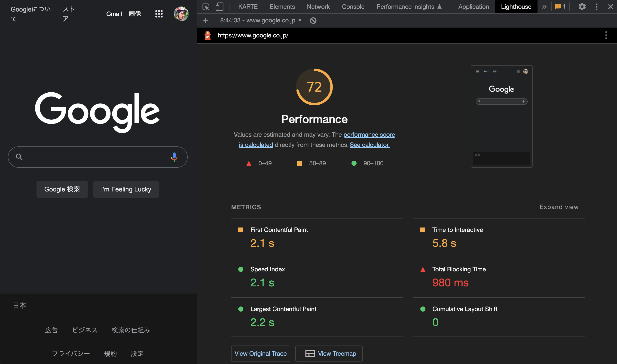Image resolution: width=617 pixels, height=364 pixels.
Task: Click the treemap icon in View Treemap button
Action: tap(310, 354)
